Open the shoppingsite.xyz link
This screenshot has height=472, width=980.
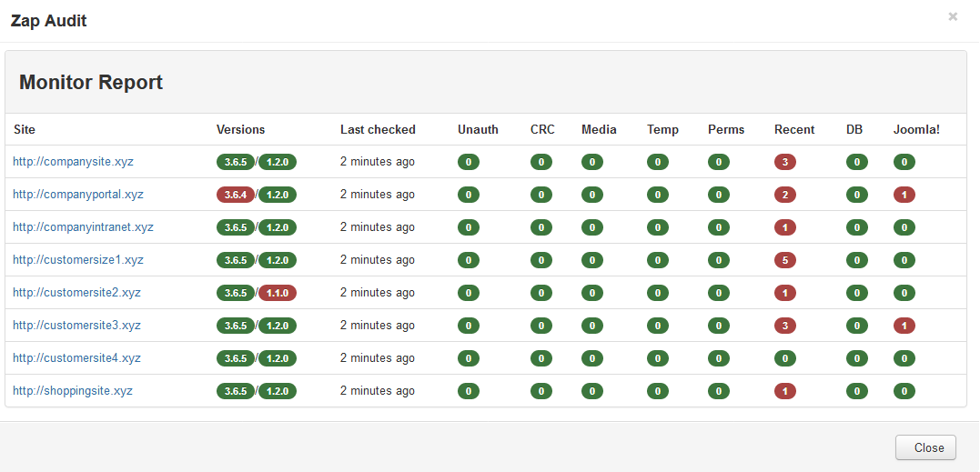pos(73,391)
